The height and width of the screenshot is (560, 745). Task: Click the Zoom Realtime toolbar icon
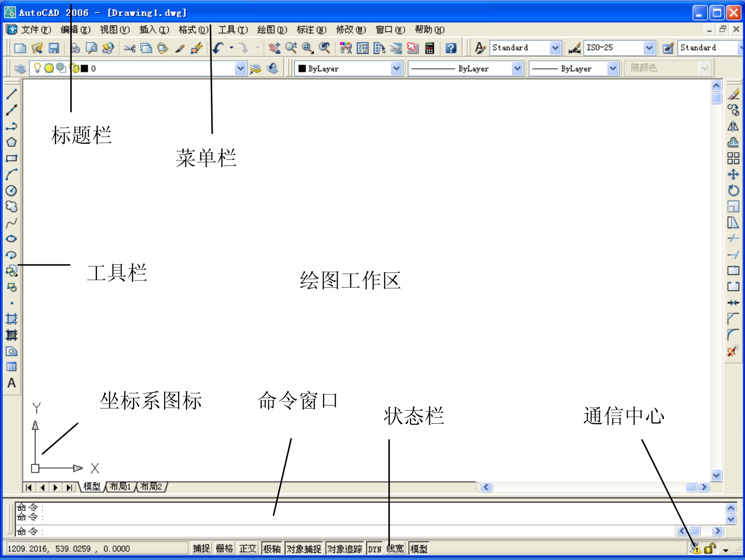tap(291, 48)
